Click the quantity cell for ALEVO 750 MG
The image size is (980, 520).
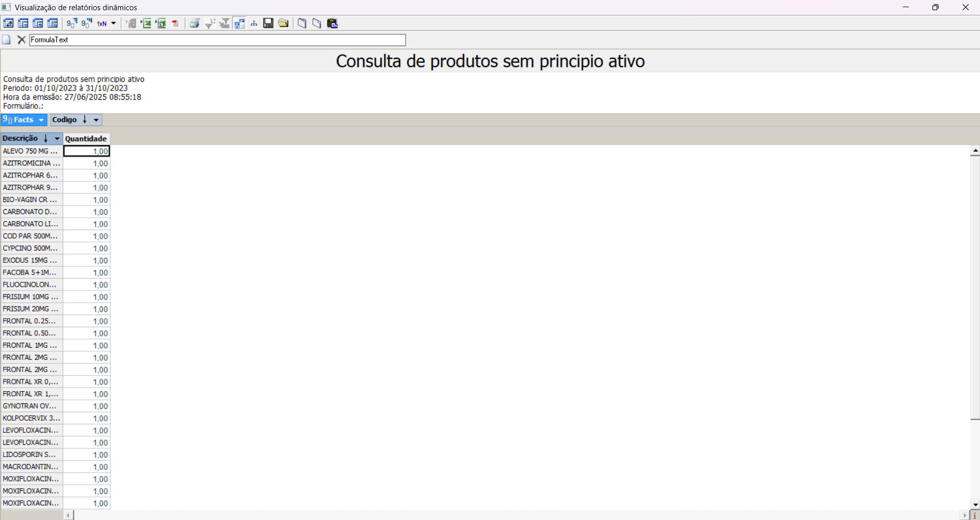click(86, 151)
